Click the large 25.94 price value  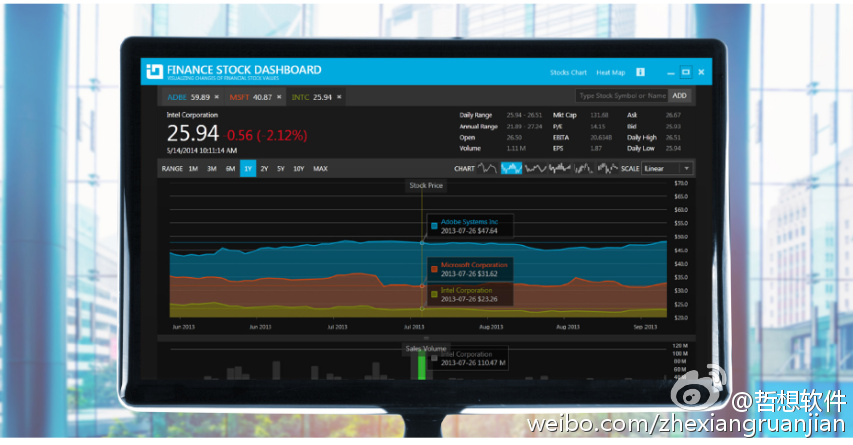point(193,133)
